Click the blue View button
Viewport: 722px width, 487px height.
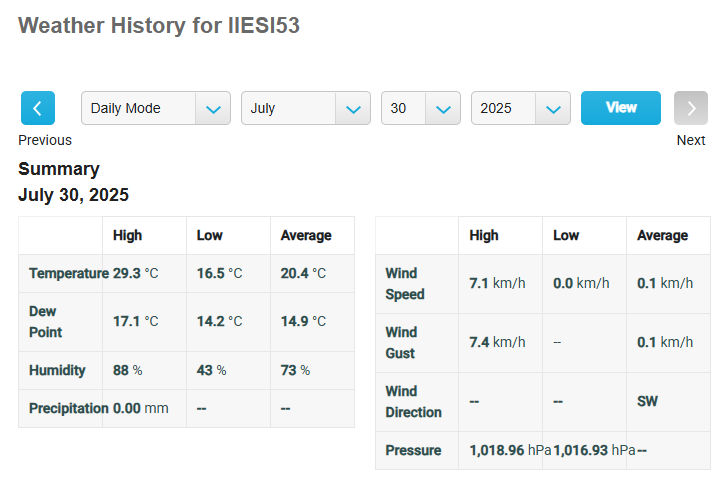pos(621,108)
